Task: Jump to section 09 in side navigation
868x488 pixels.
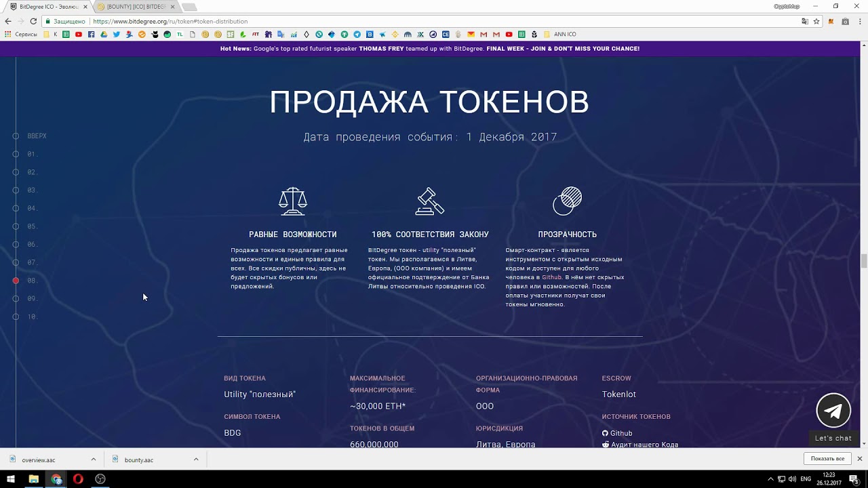Action: pyautogui.click(x=25, y=299)
